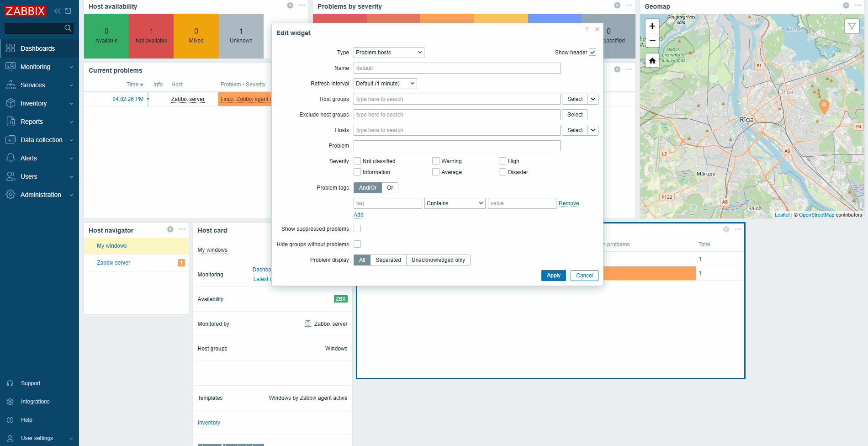Check the Not classified severity

(357, 161)
